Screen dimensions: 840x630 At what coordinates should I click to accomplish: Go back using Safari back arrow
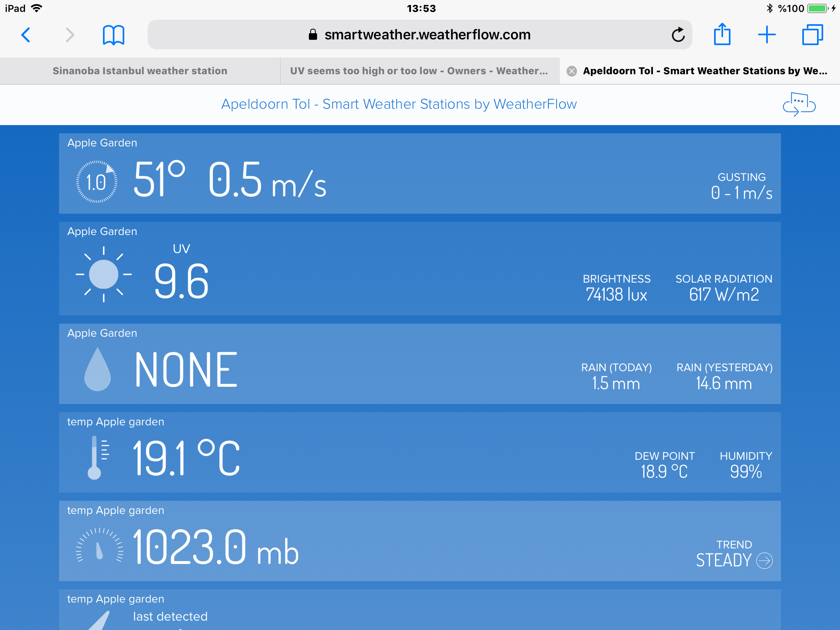(26, 35)
